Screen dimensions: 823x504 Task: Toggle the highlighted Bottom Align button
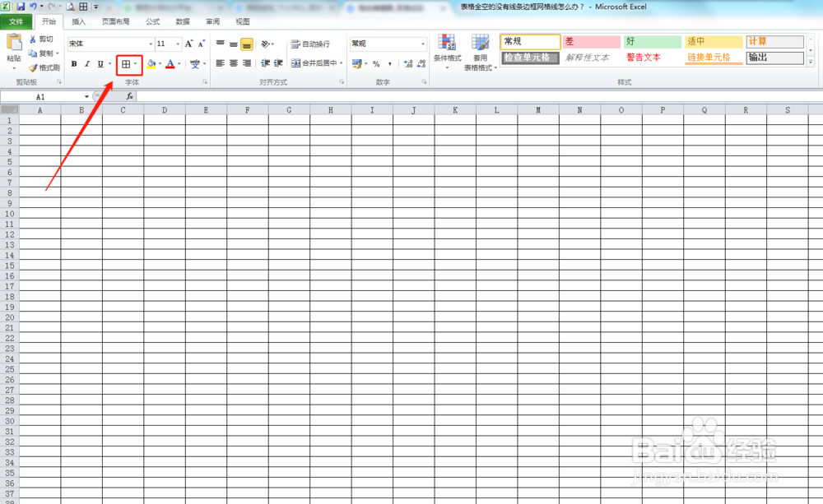pos(247,44)
